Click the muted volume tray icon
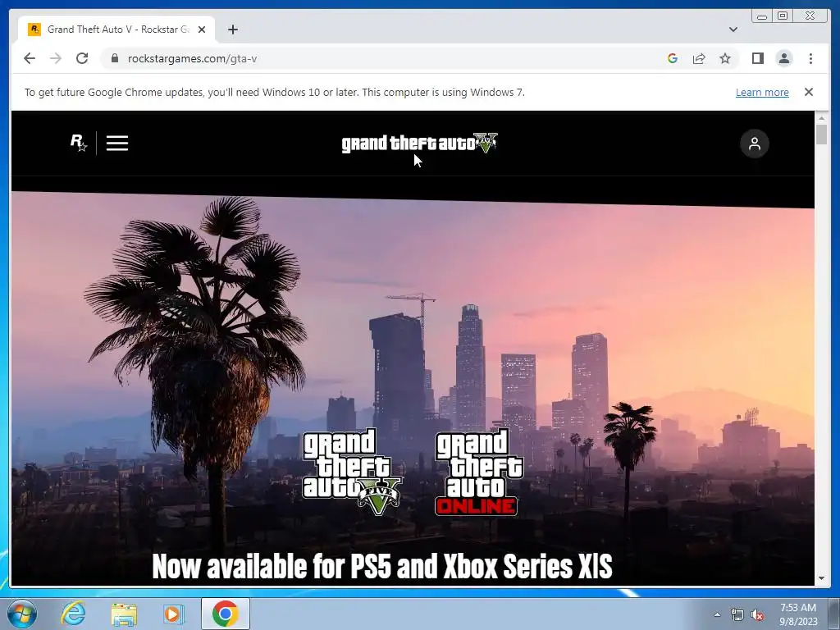 coord(757,614)
